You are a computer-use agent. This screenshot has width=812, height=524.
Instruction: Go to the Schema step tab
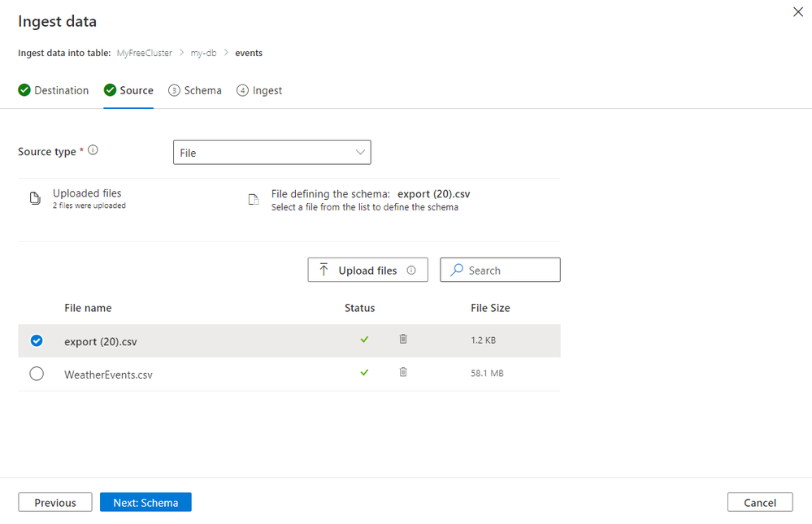click(x=195, y=91)
